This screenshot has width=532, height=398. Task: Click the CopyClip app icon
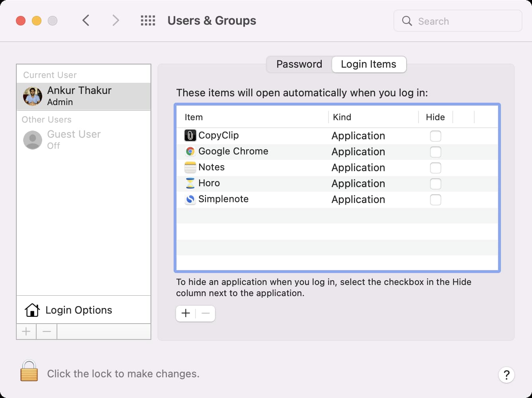click(190, 136)
